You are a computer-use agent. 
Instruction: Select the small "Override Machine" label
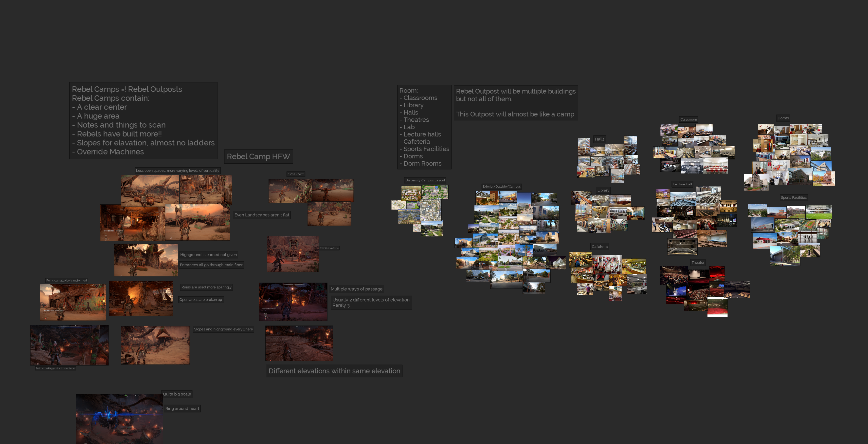click(329, 248)
